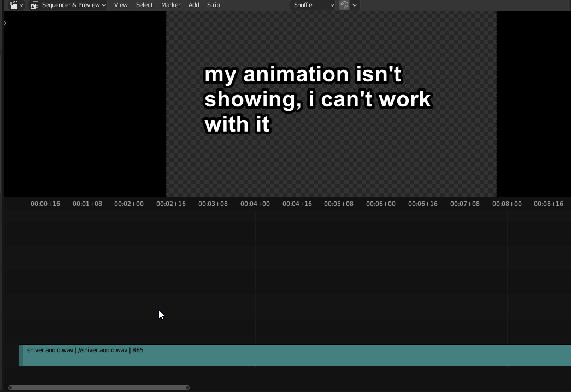The height and width of the screenshot is (392, 571).
Task: Click the 00:06+00 timecode on the ruler
Action: click(380, 204)
